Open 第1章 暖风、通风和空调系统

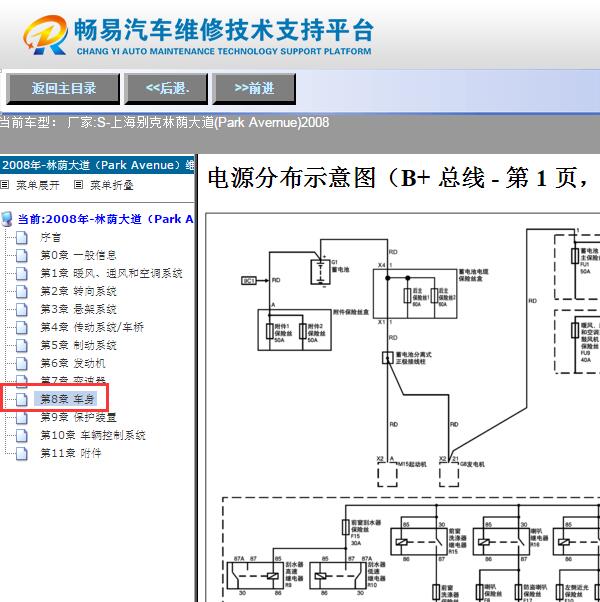[x=111, y=273]
